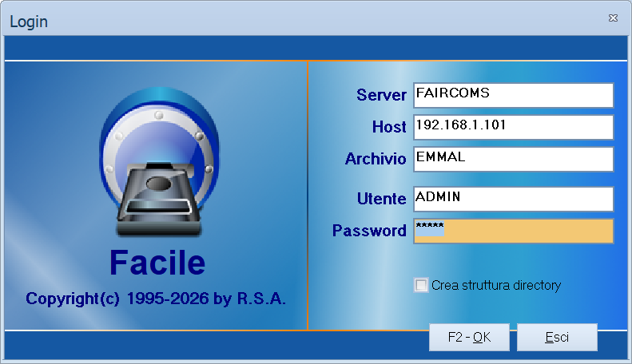Click the Utente label
The height and width of the screenshot is (364, 632).
[x=381, y=199]
